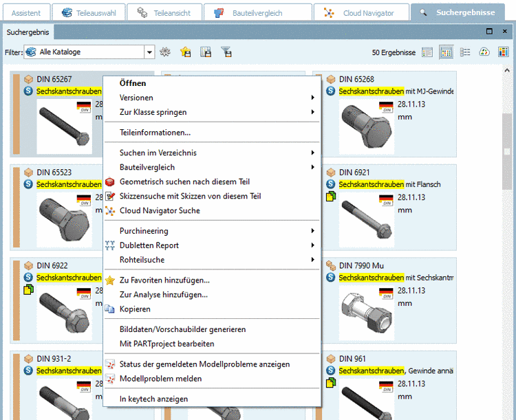This screenshot has width=516, height=420.
Task: Click DIN 65268 bolt thumbnail
Action: click(x=367, y=126)
